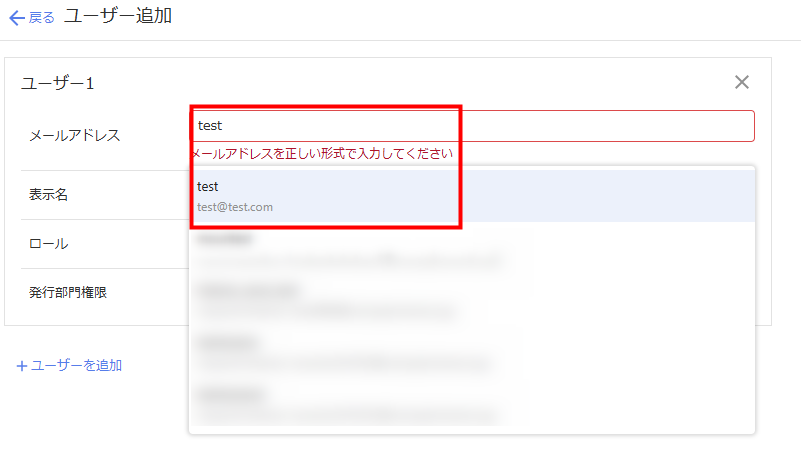Click the red email format error message
801x466 pixels.
tap(321, 154)
